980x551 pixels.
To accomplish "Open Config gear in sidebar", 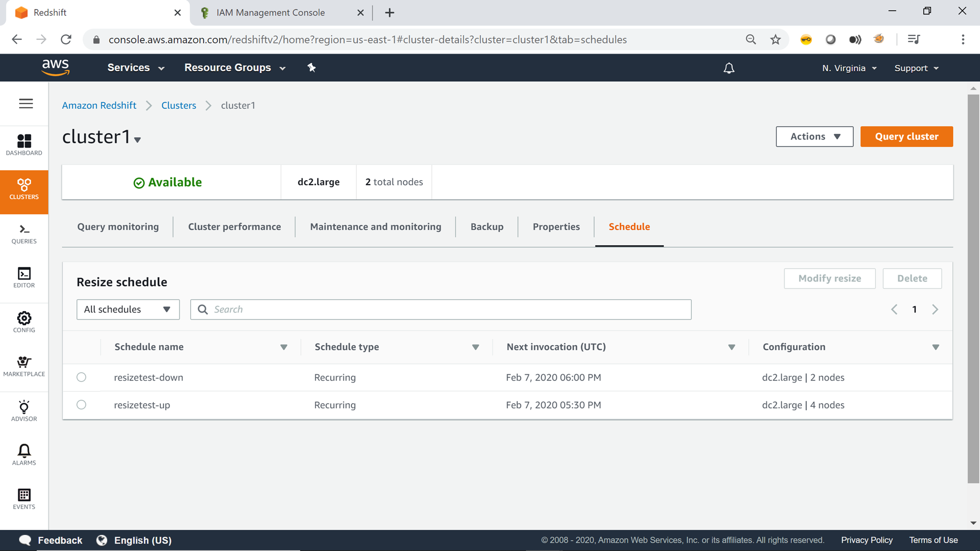I will click(x=24, y=322).
